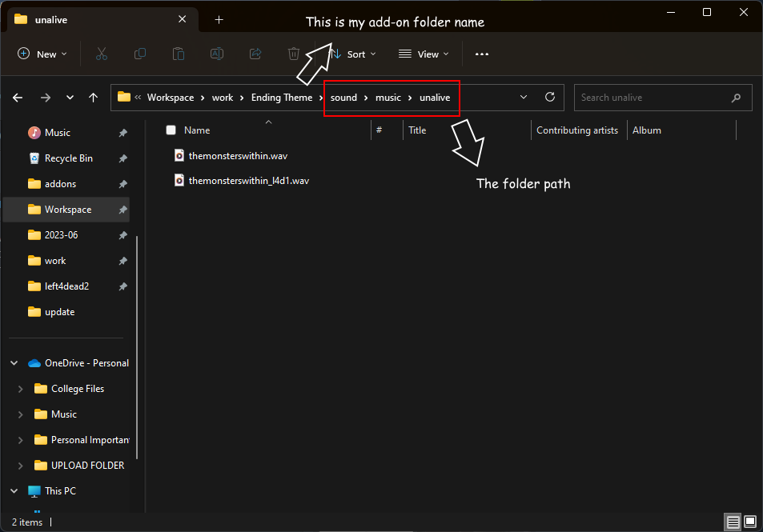The height and width of the screenshot is (532, 763).
Task: Open address bar history dropdown
Action: point(524,98)
